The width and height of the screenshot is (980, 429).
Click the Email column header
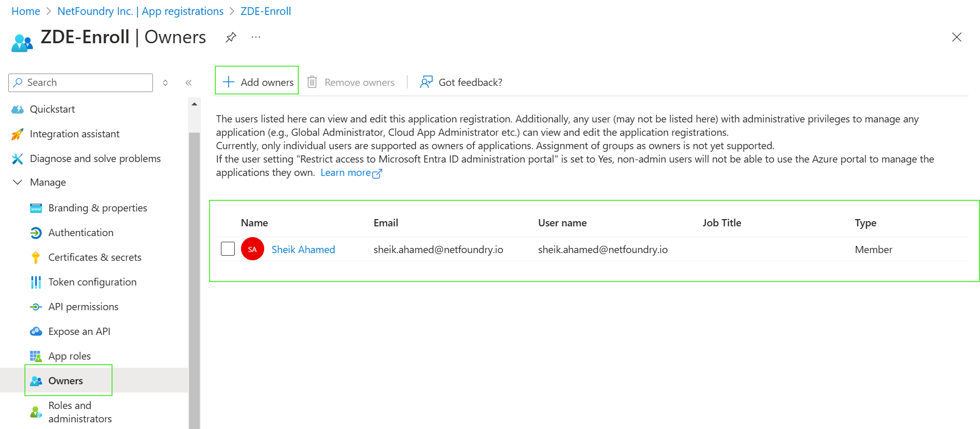[386, 223]
